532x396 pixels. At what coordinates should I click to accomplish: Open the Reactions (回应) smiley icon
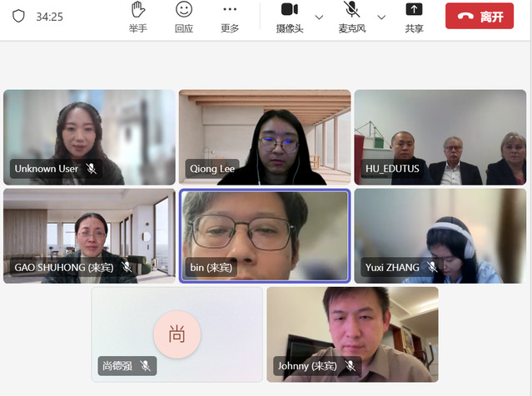[184, 11]
